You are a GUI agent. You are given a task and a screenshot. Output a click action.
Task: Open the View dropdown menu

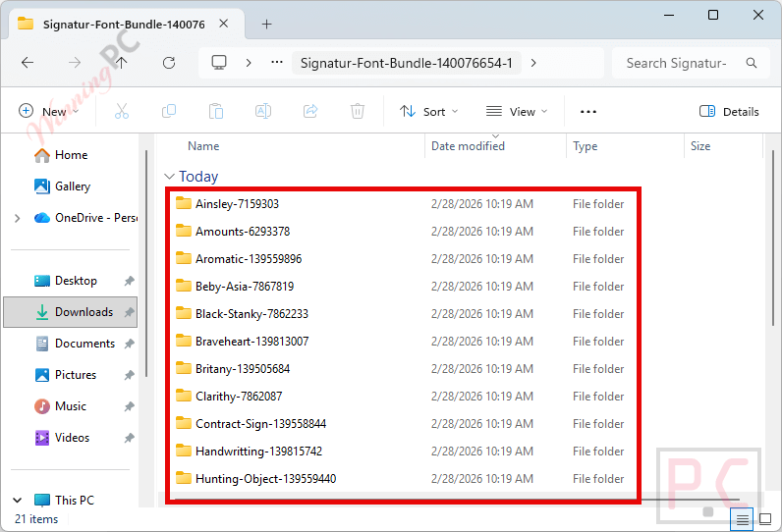pos(517,112)
